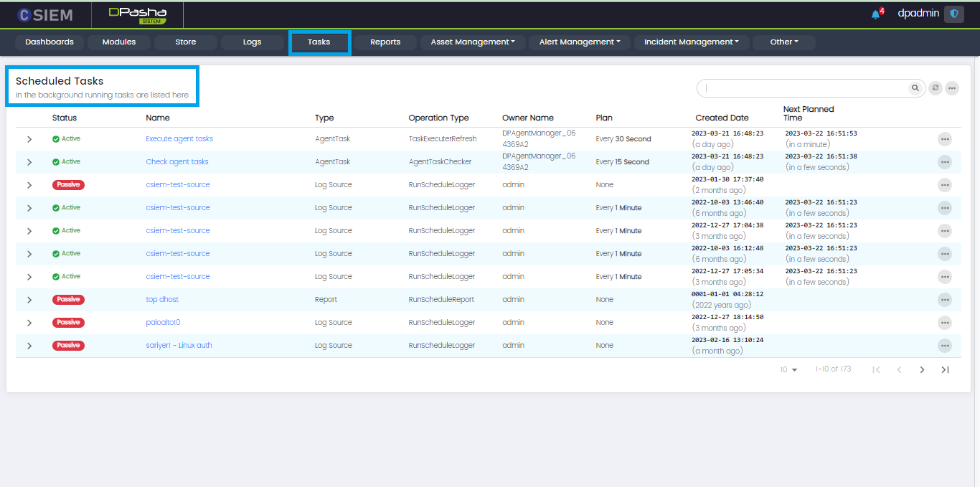Open the Incident Management dropdown menu
This screenshot has height=487, width=980.
pos(691,42)
